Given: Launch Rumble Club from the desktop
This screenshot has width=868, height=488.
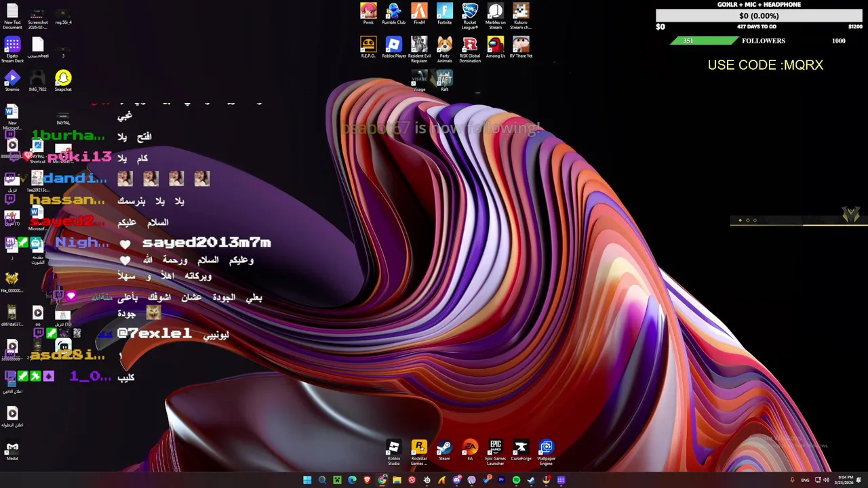Looking at the screenshot, I should [393, 14].
